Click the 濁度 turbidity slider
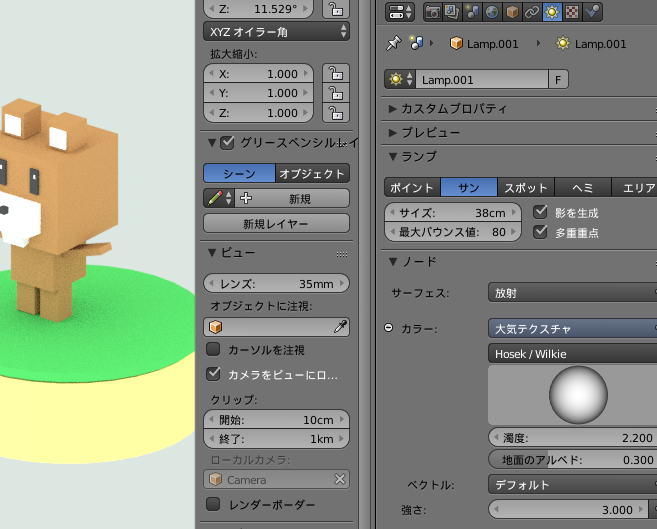 click(572, 438)
